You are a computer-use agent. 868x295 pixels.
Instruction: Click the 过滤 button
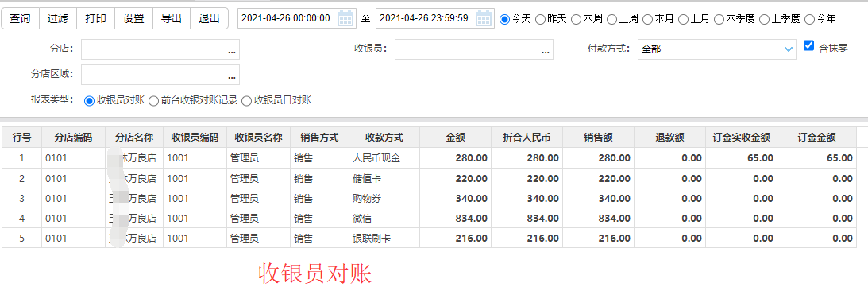pyautogui.click(x=57, y=18)
